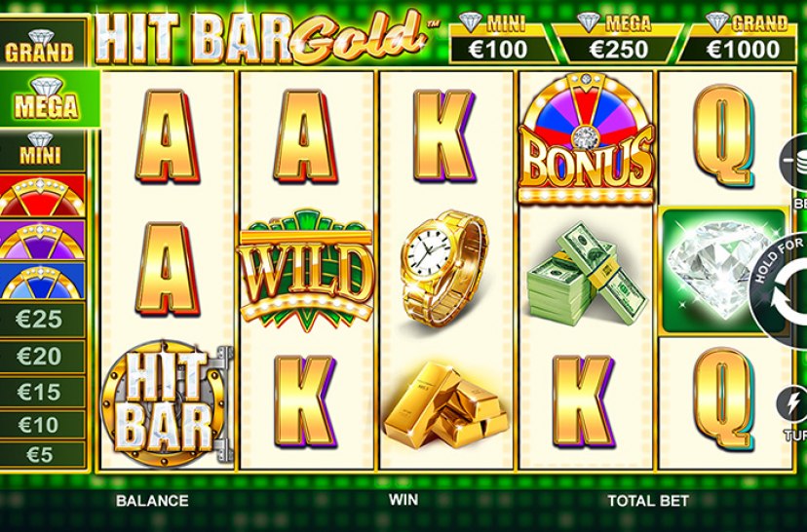The image size is (807, 532).
Task: Open the bet coins stack icon
Action: point(795,163)
